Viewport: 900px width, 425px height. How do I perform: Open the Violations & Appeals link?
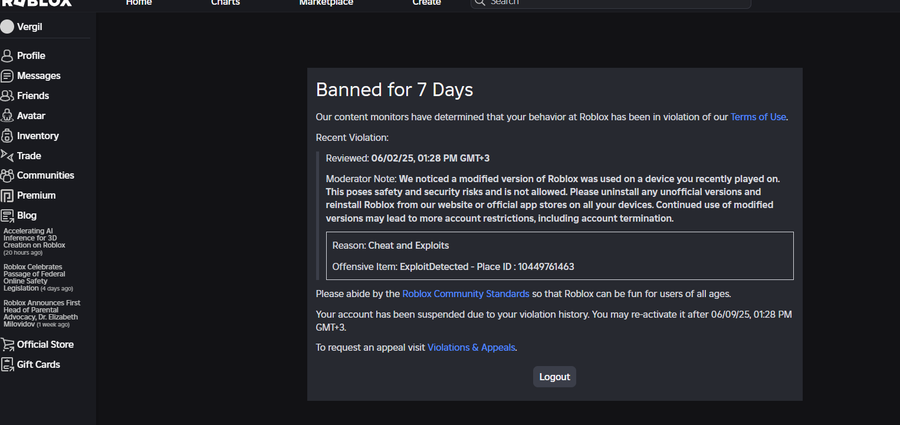click(471, 347)
